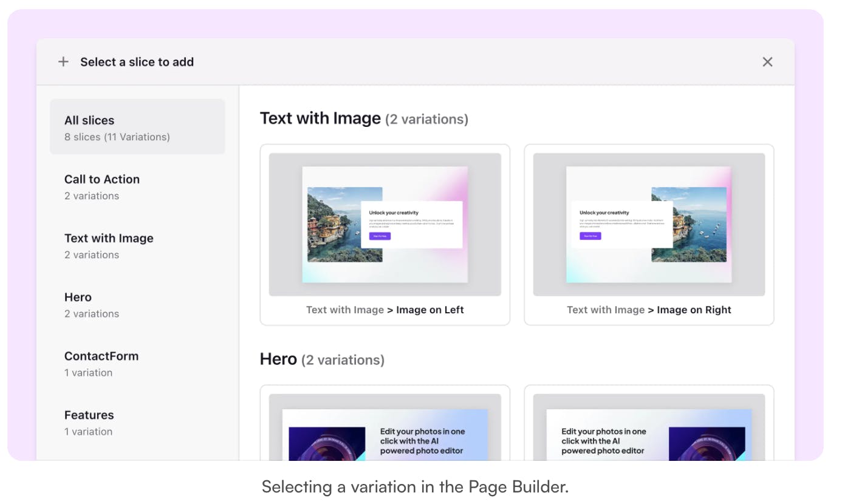The image size is (842, 504).
Task: Select the ContactForm slice category
Action: point(101,356)
